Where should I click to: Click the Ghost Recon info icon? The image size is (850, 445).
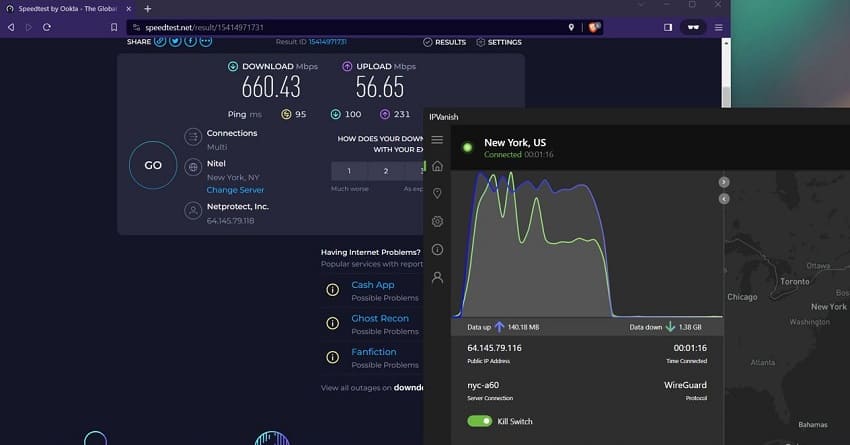click(x=333, y=324)
